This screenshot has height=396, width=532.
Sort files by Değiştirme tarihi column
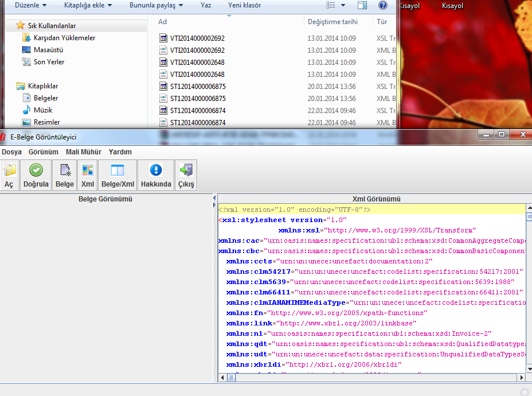(x=332, y=22)
